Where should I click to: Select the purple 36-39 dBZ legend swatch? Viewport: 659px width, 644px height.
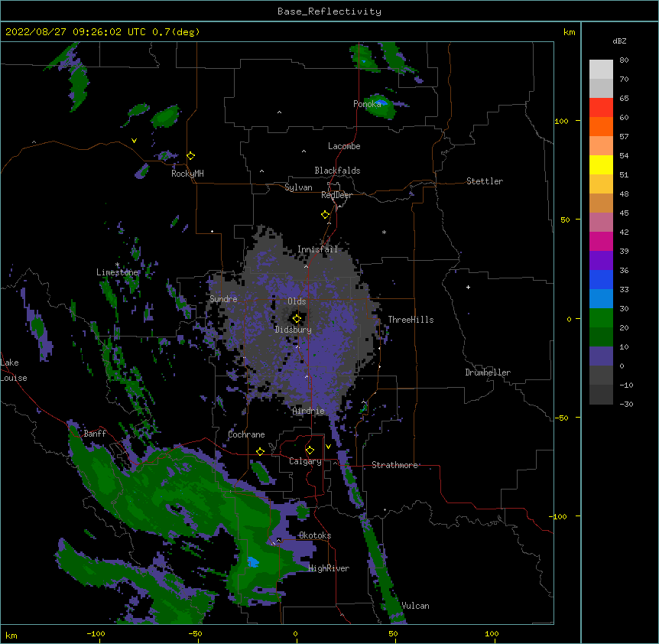(x=601, y=261)
